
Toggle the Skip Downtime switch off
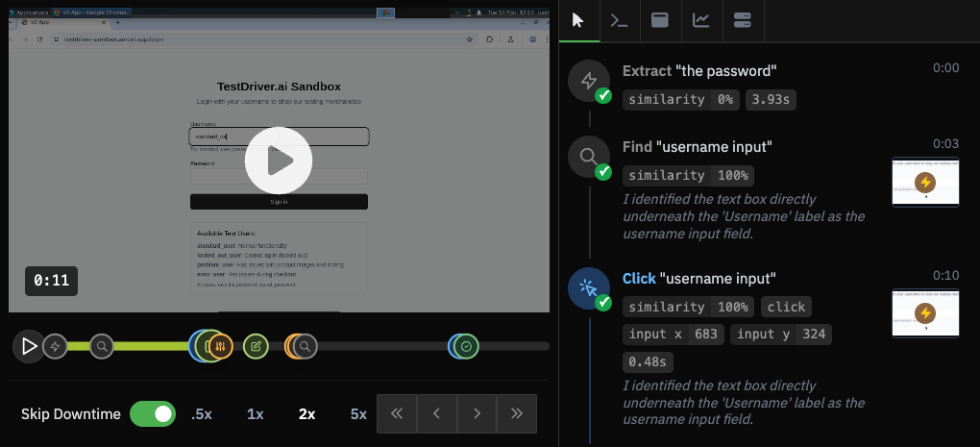click(x=153, y=414)
